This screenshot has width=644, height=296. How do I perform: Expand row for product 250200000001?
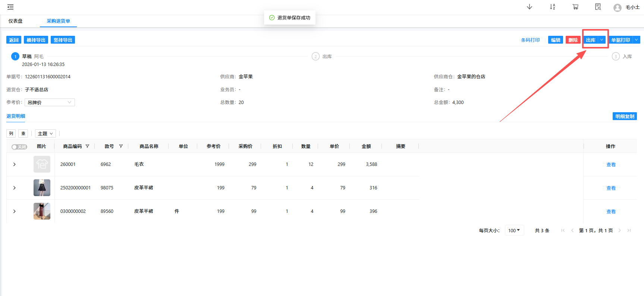15,188
